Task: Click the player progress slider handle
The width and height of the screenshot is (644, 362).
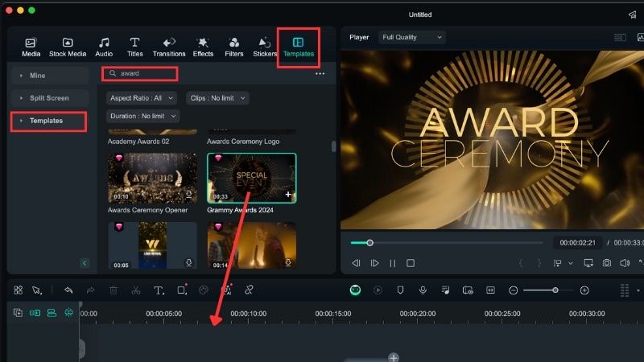Action: click(369, 243)
